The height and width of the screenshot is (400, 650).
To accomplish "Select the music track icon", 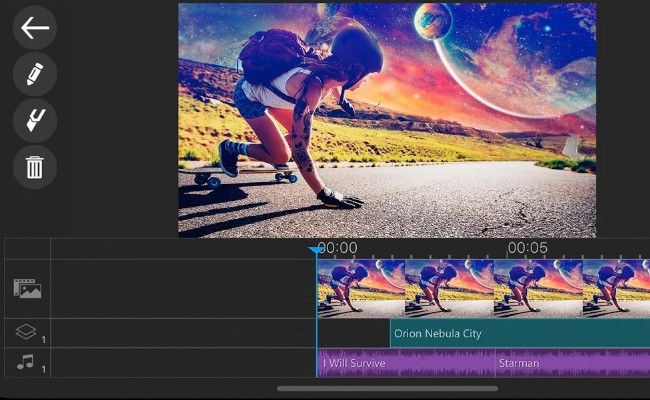I will pyautogui.click(x=27, y=362).
